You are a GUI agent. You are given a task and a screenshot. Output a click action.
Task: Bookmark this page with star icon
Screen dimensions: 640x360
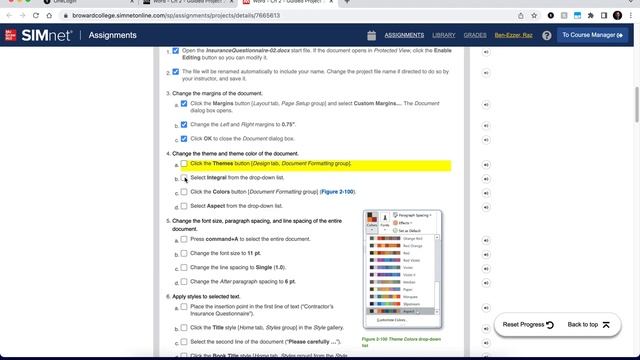click(x=534, y=16)
